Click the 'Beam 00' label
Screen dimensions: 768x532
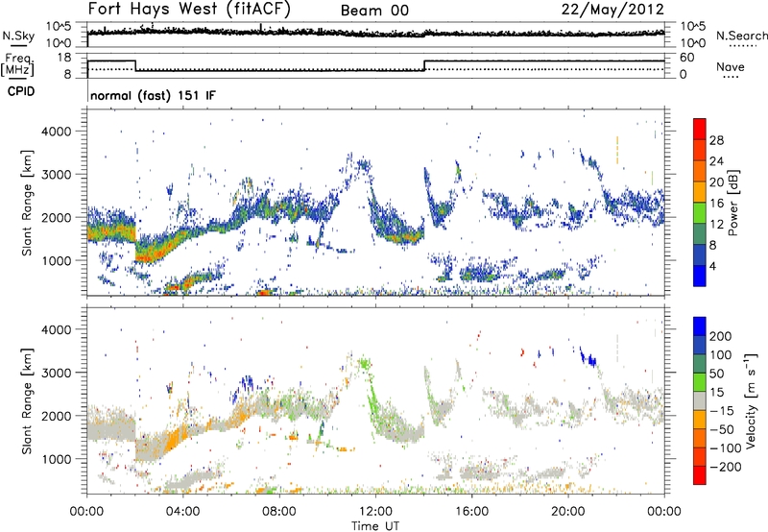pyautogui.click(x=374, y=11)
